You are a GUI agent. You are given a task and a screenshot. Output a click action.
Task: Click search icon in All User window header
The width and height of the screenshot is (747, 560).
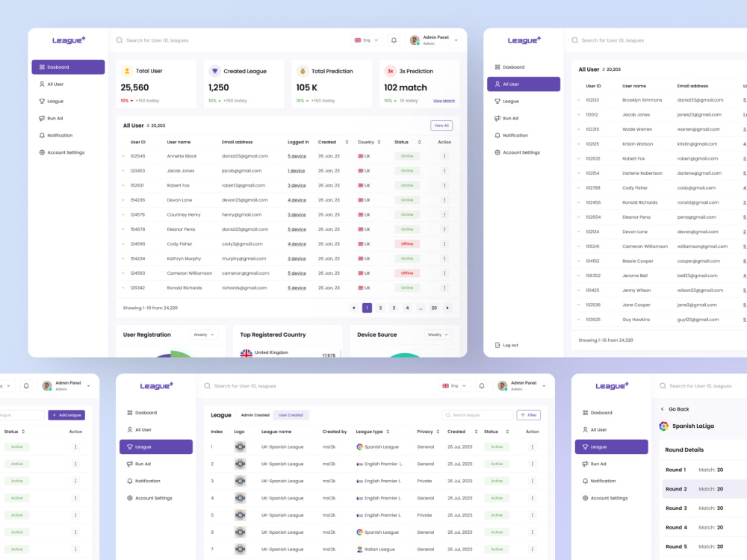coord(575,40)
